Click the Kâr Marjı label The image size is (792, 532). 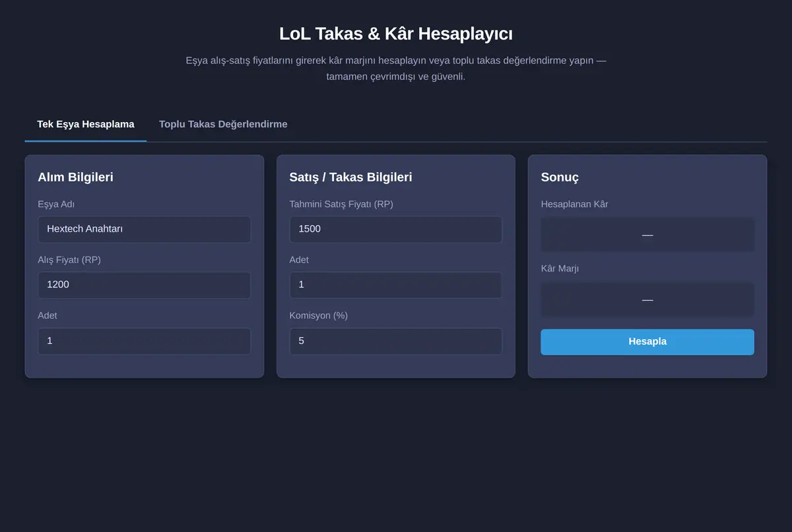(560, 269)
